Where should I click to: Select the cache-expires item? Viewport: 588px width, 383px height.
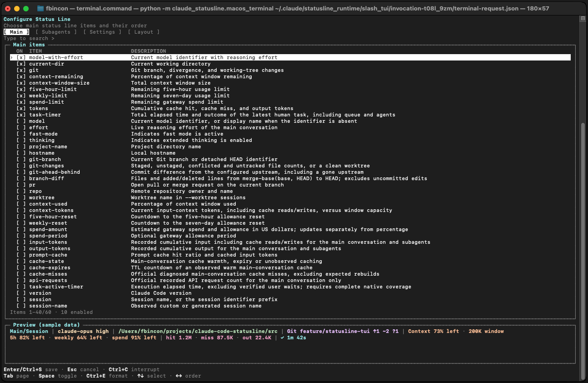pyautogui.click(x=50, y=268)
